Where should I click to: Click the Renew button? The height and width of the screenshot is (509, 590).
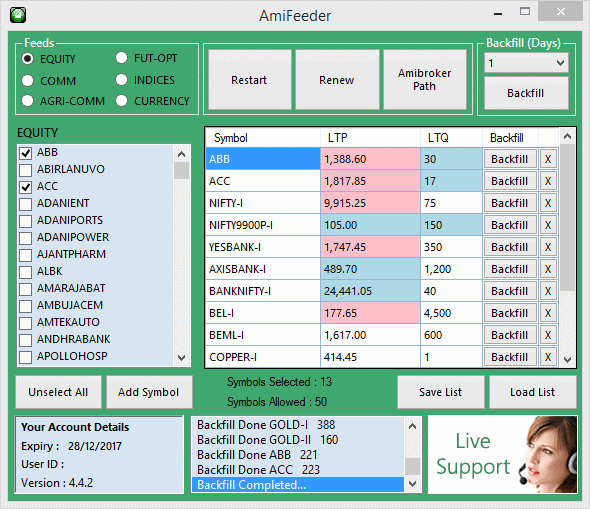pyautogui.click(x=337, y=80)
